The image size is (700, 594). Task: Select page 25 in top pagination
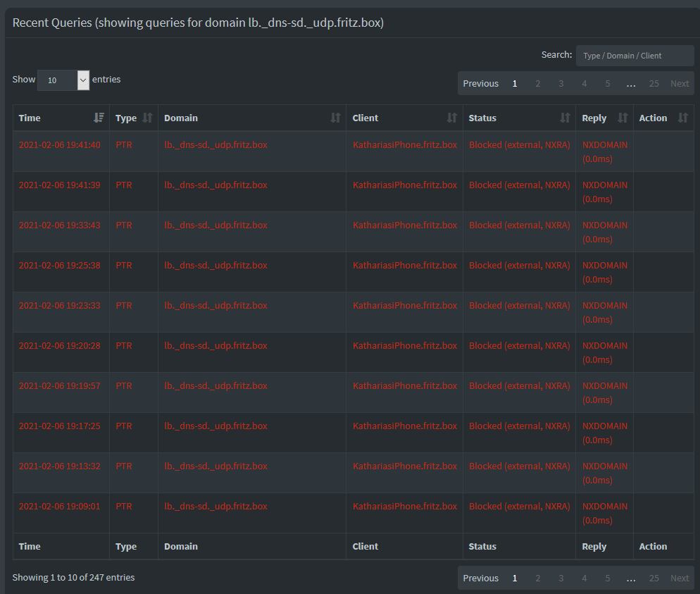click(x=654, y=83)
